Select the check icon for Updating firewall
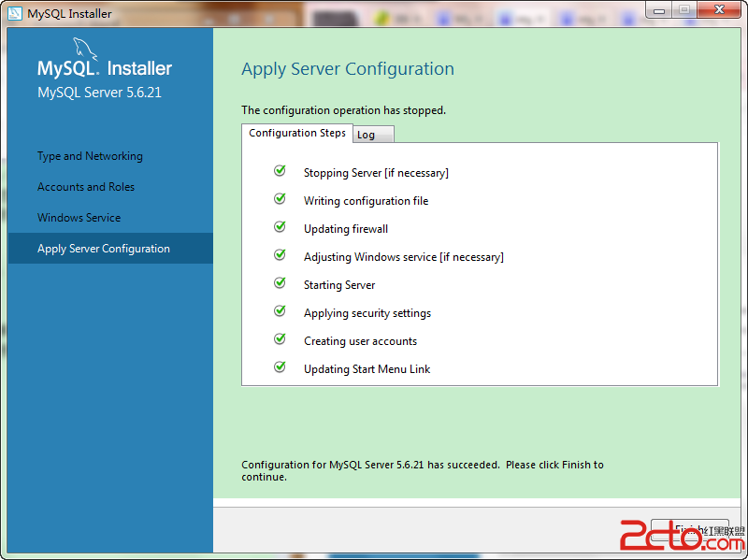Screen dimensions: 748x560 tap(280, 226)
